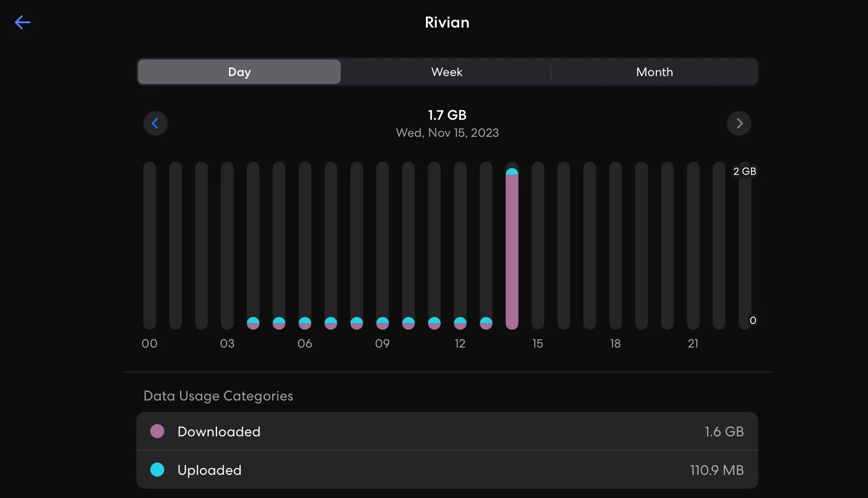The height and width of the screenshot is (498, 868).
Task: Select the 05:00 hour bar
Action: tap(279, 246)
